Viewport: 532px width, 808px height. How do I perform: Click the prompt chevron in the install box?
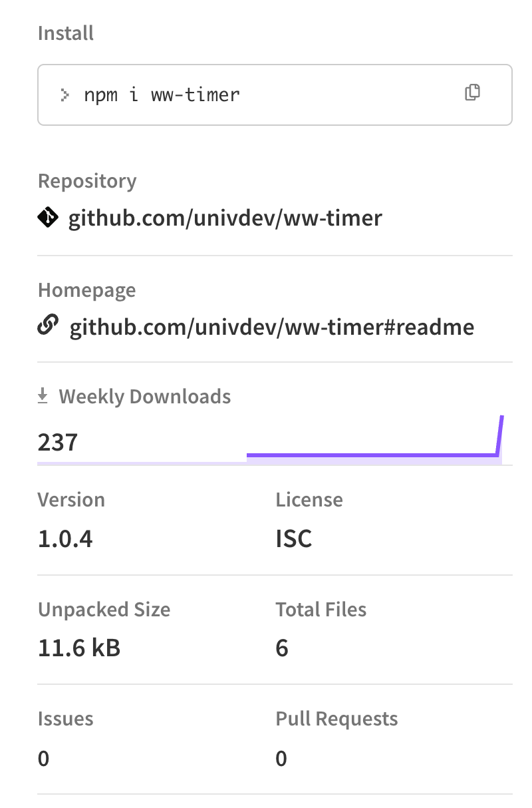(65, 95)
